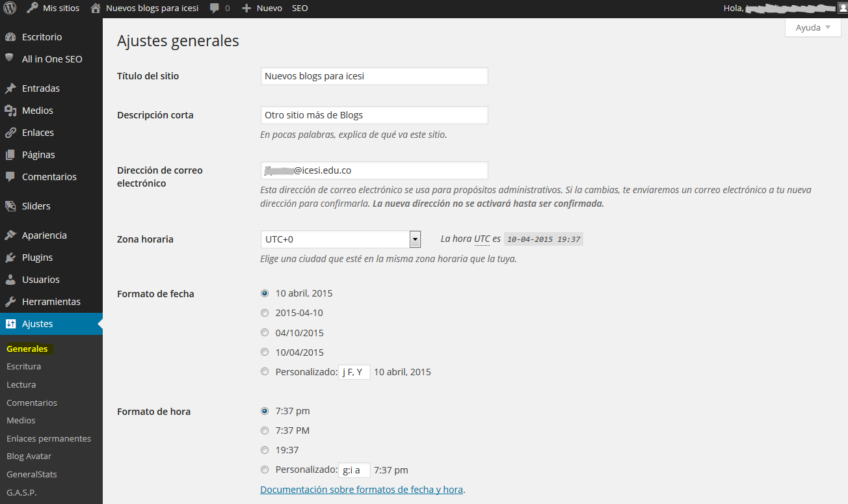Expand the Ayuda help panel
The width and height of the screenshot is (848, 504).
813,27
